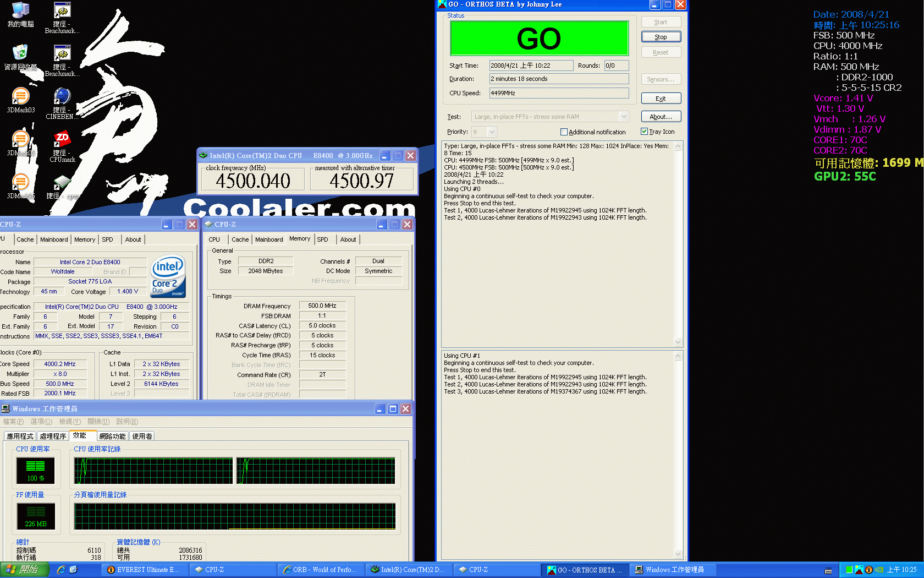Click the Start Time field in ORTHOS
Image resolution: width=924 pixels, height=578 pixels.
point(531,66)
